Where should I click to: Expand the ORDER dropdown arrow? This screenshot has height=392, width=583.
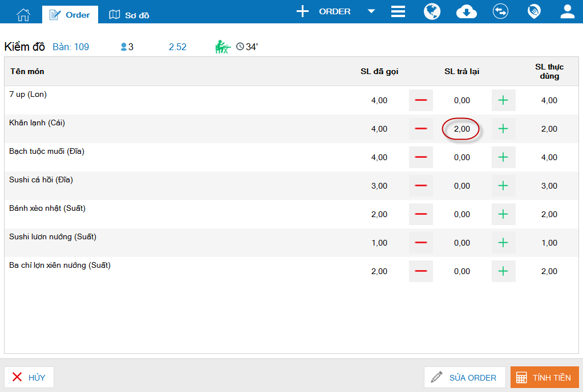point(371,11)
